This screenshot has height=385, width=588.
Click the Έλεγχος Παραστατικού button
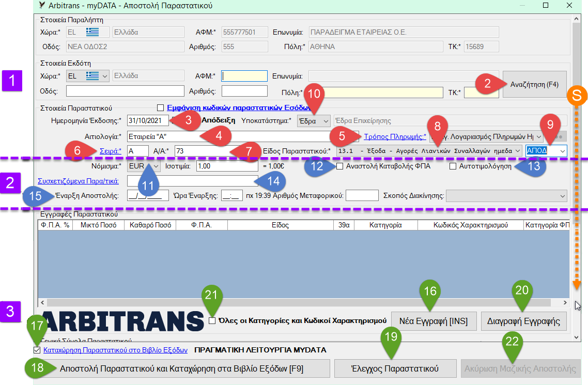(395, 368)
